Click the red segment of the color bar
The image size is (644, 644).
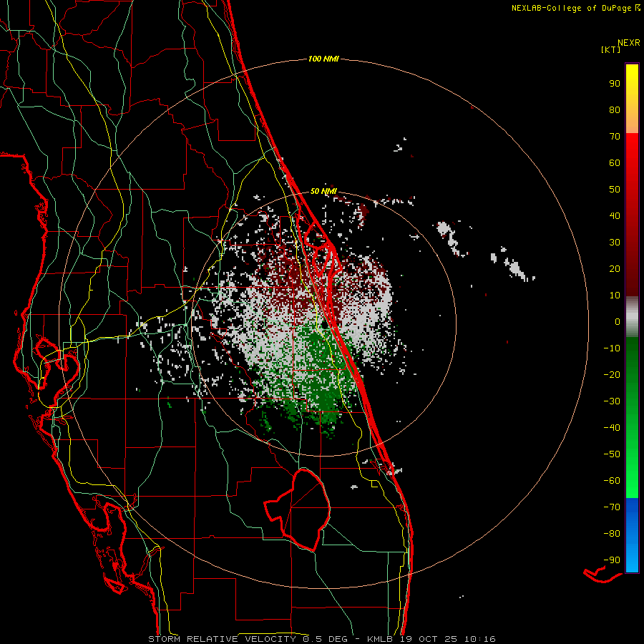pos(632,215)
